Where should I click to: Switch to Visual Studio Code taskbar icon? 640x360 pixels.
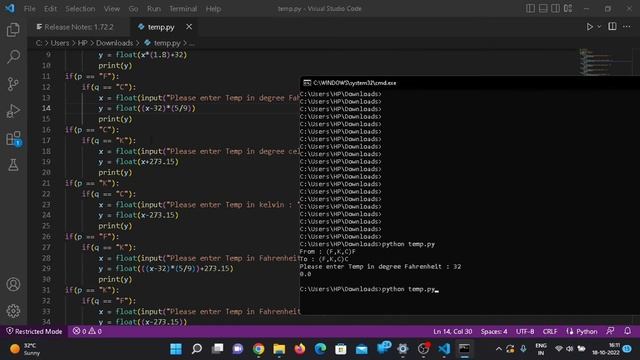coord(444,349)
